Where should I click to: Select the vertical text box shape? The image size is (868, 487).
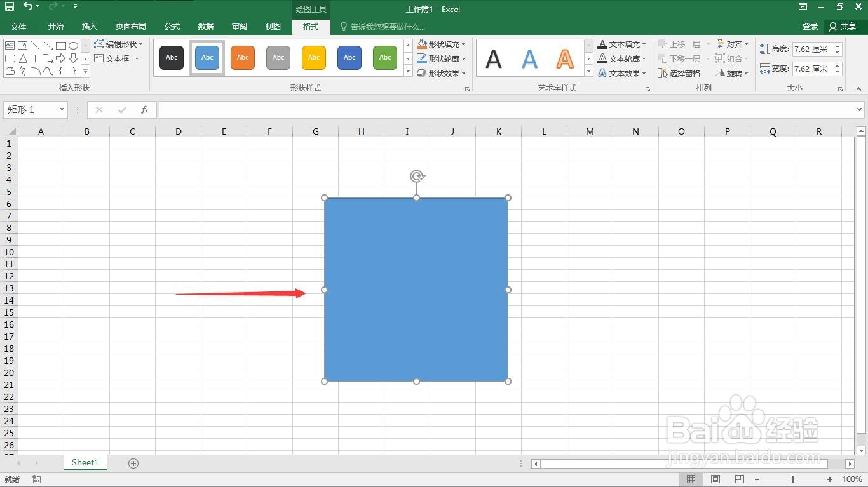[x=22, y=45]
